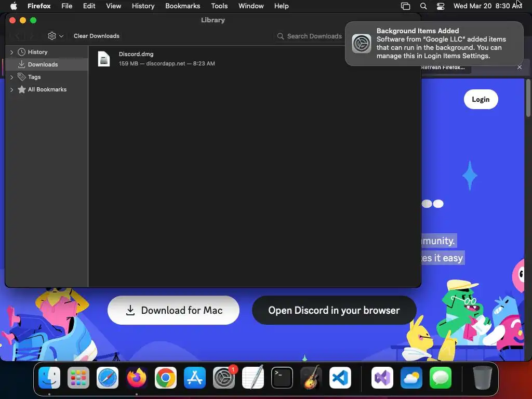This screenshot has height=399, width=532.
Task: Open GarageBand in the Dock
Action: (x=311, y=378)
